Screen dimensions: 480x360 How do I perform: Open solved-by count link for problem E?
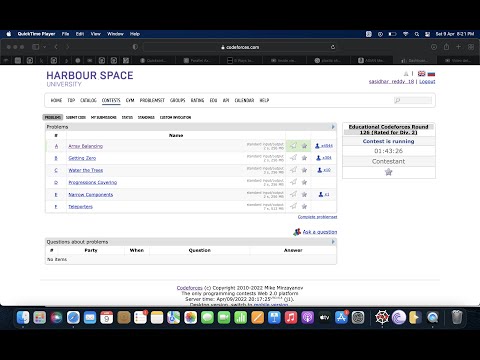pyautogui.click(x=324, y=194)
